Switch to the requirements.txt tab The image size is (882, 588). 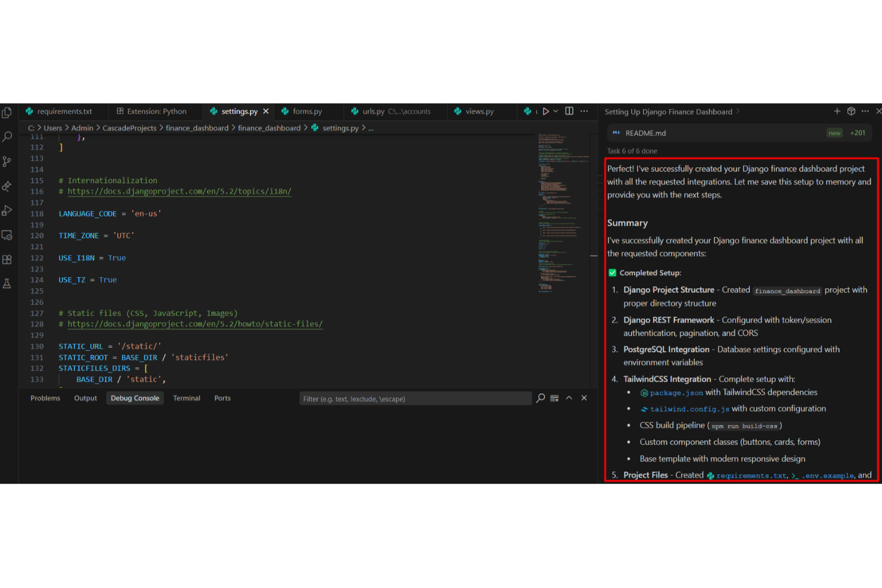click(64, 111)
